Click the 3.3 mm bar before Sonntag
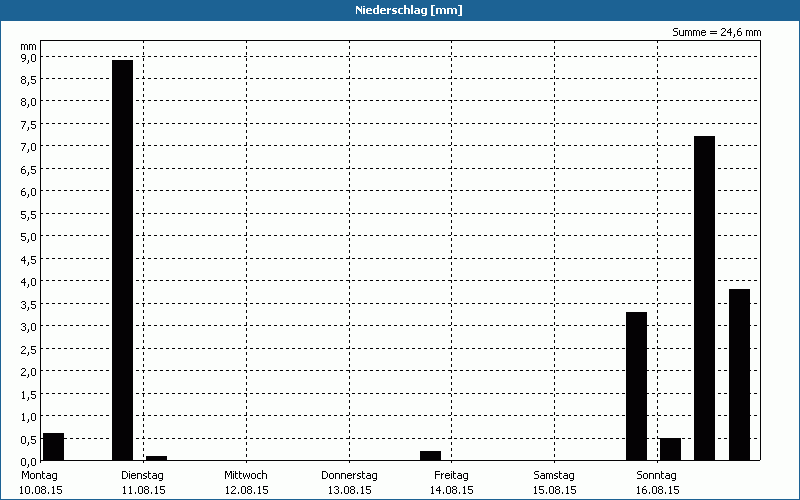Screen dimensions: 800x500 pyautogui.click(x=636, y=386)
